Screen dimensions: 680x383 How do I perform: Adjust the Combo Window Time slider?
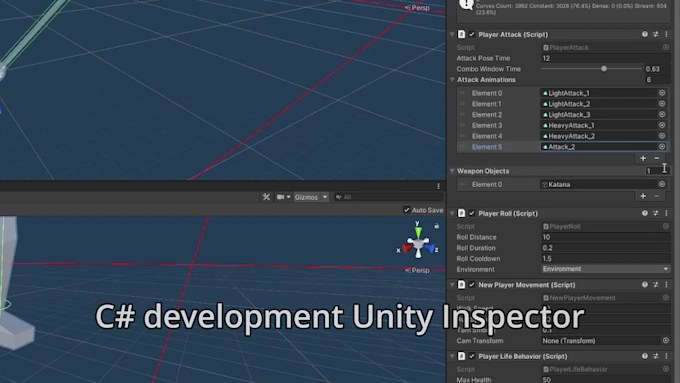(x=604, y=69)
